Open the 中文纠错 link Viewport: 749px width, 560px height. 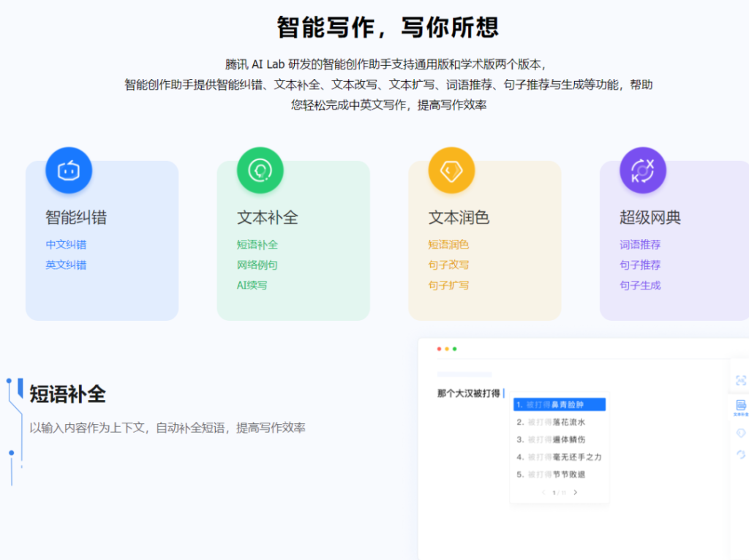[x=66, y=245]
